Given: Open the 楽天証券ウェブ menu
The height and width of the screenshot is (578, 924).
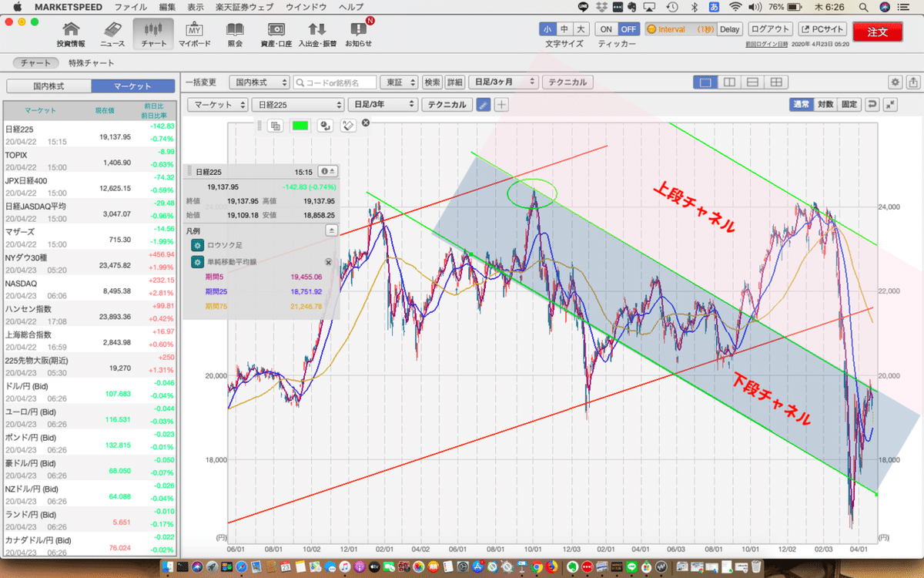Looking at the screenshot, I should [x=244, y=7].
